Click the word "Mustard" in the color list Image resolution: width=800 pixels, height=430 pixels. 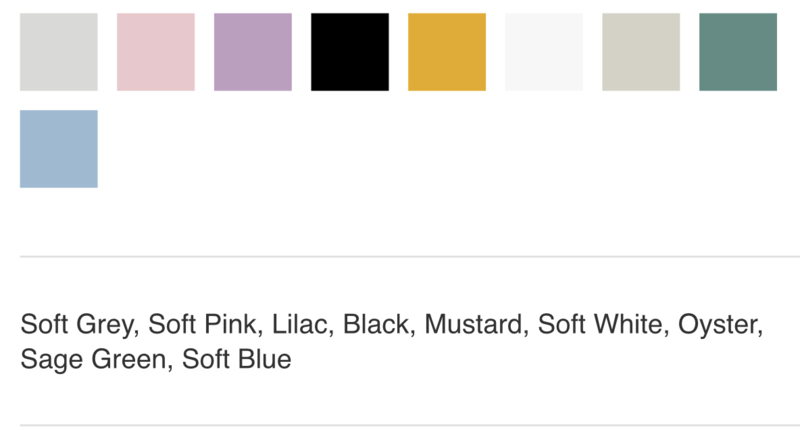473,324
